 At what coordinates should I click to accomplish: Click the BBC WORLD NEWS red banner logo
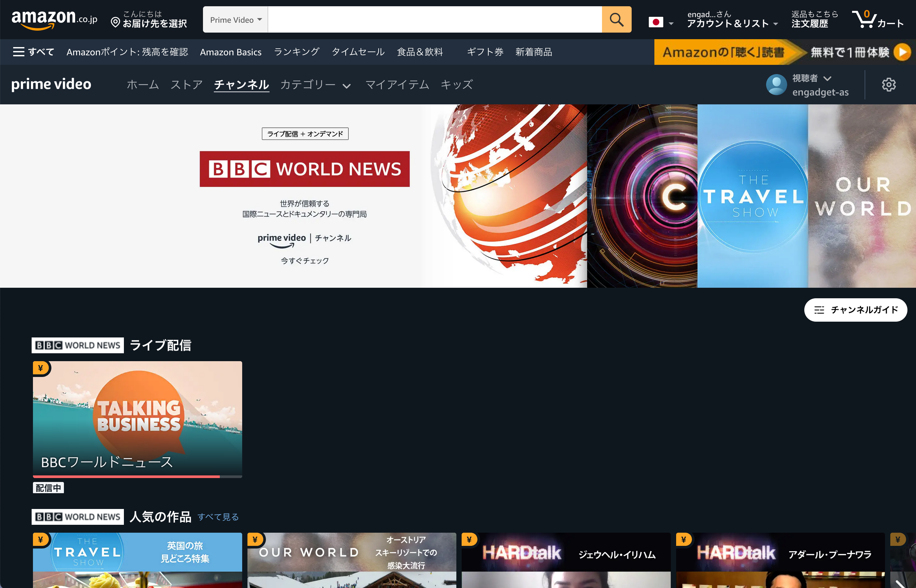[304, 169]
